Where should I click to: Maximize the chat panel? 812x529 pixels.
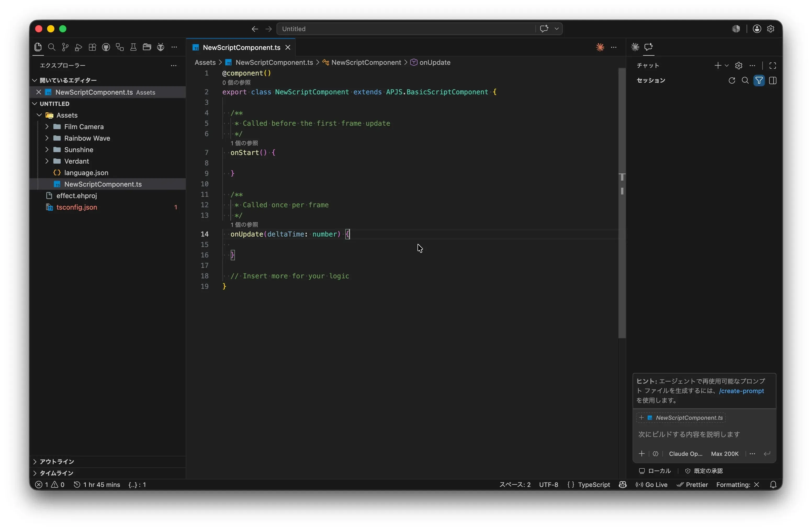[x=773, y=65]
